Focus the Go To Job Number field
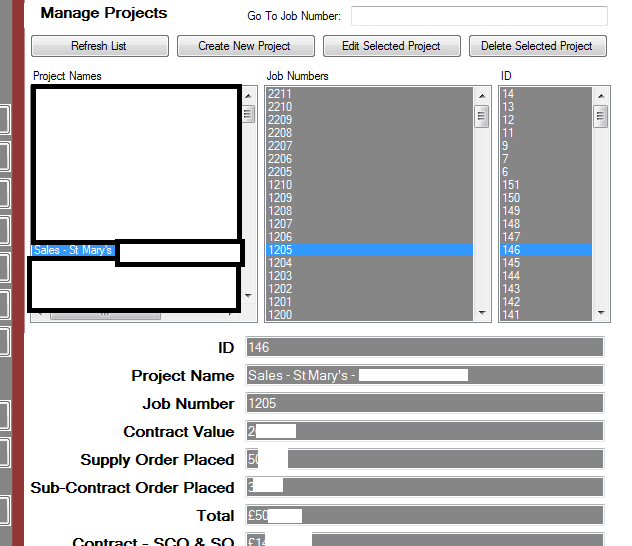 [479, 16]
